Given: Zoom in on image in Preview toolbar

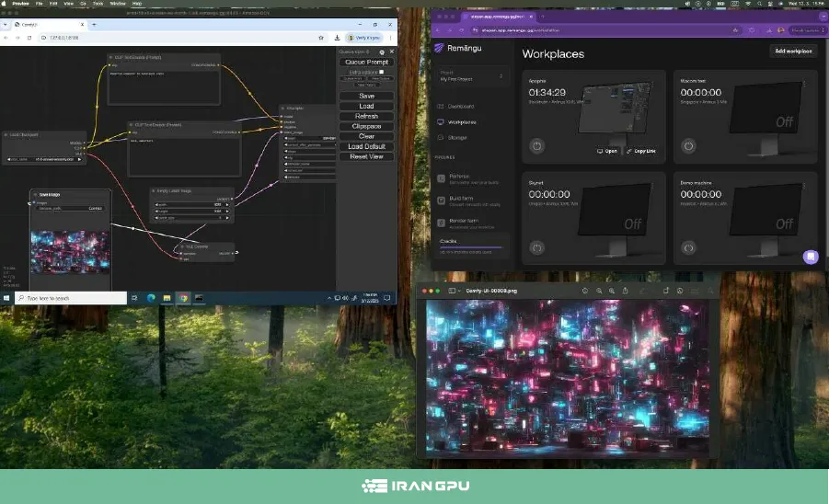Looking at the screenshot, I should tap(613, 291).
